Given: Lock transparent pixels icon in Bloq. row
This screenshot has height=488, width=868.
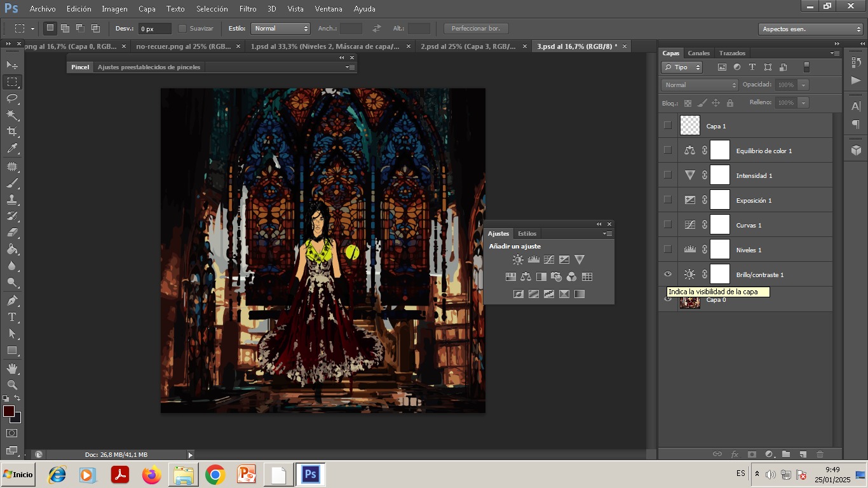Looking at the screenshot, I should [x=688, y=103].
